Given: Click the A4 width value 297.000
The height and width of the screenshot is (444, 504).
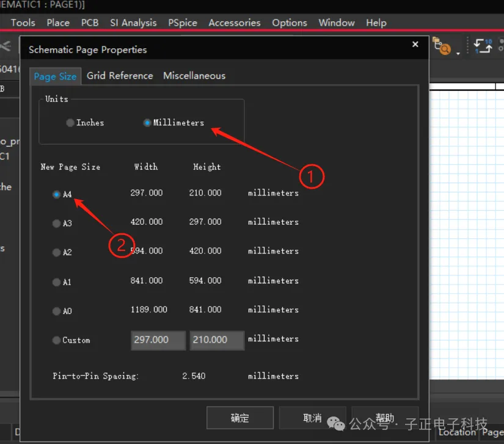Looking at the screenshot, I should pos(147,193).
